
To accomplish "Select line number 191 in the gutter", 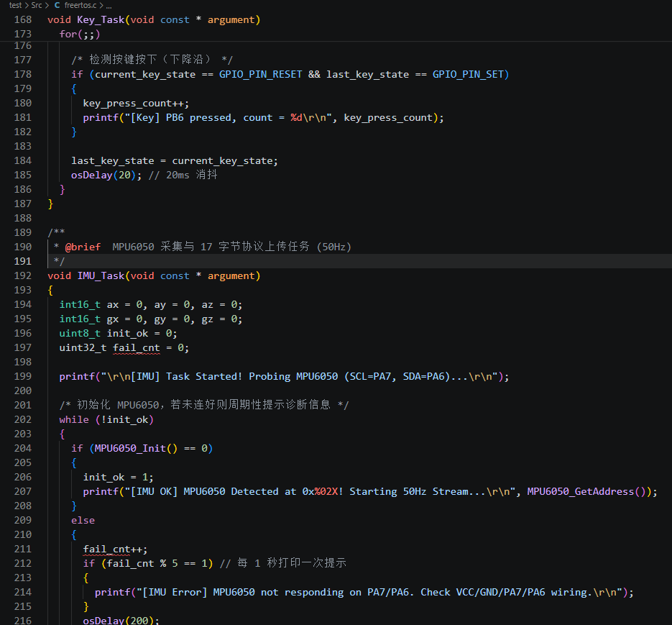I will 23,261.
